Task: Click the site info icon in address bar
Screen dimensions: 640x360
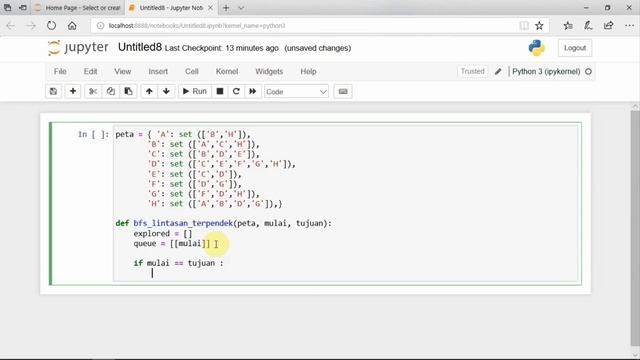Action: 100,26
